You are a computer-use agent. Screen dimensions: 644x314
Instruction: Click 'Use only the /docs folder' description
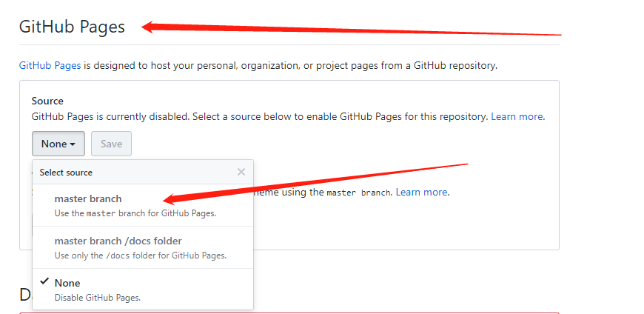[x=140, y=255]
